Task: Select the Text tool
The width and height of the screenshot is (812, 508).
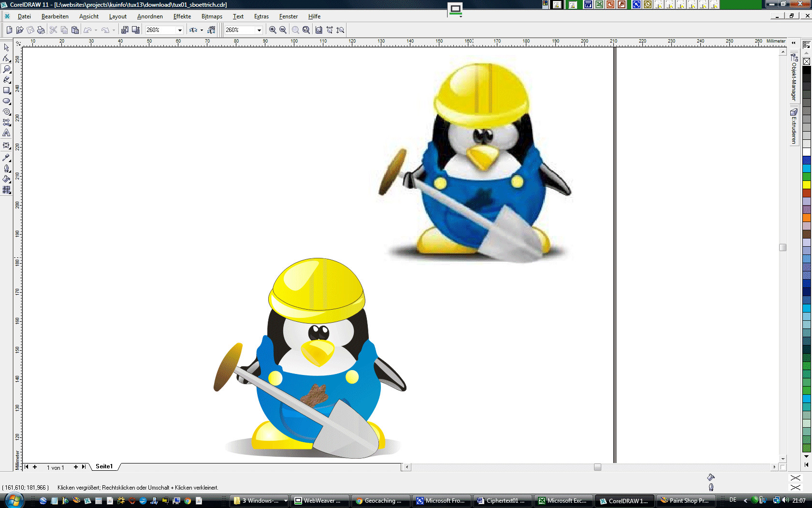Action: (6, 133)
